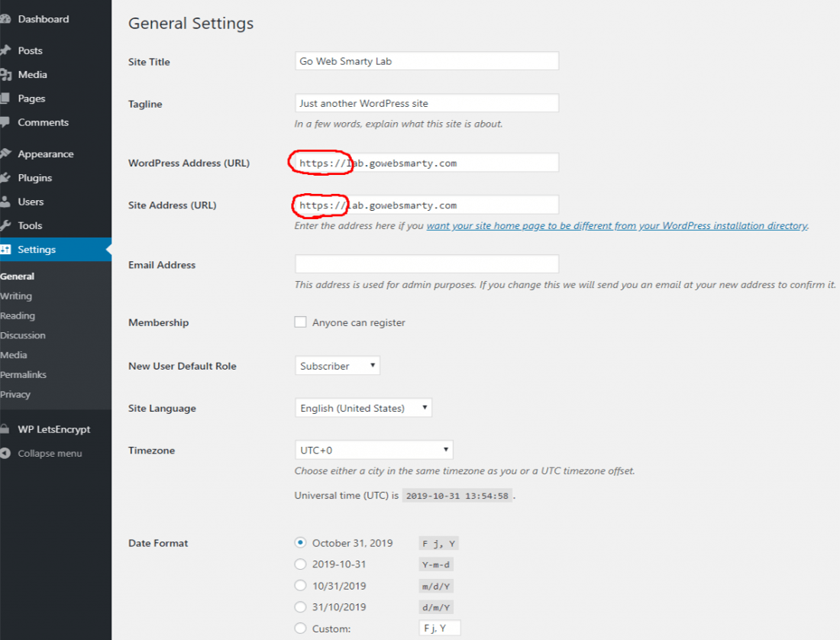Open WP LetsEncrypt menu item
The width and height of the screenshot is (840, 640).
click(54, 429)
